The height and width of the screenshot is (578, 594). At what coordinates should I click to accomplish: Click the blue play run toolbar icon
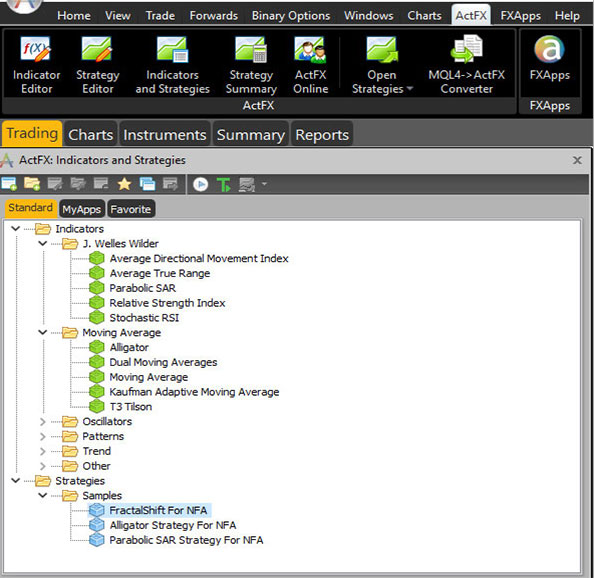click(200, 185)
